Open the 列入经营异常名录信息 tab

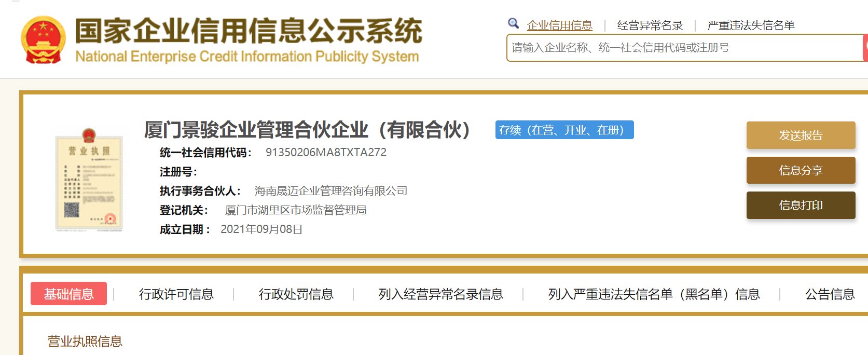(x=440, y=294)
